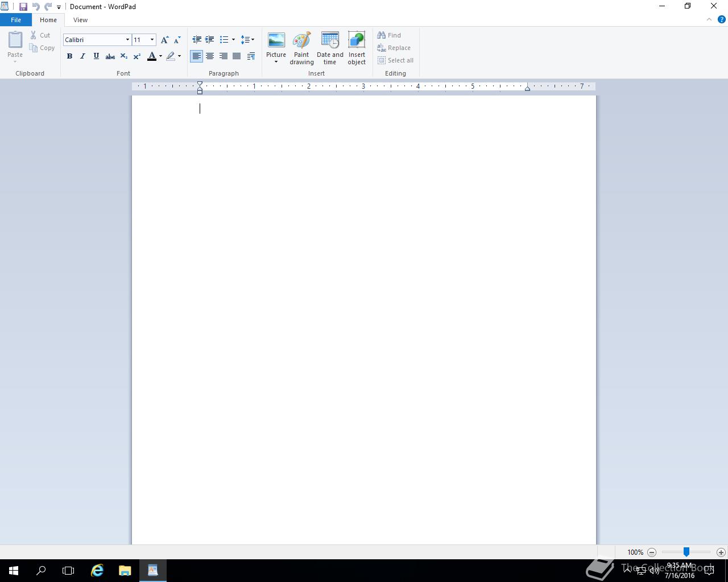728x582 pixels.
Task: Click the Increase indent icon
Action: click(210, 40)
